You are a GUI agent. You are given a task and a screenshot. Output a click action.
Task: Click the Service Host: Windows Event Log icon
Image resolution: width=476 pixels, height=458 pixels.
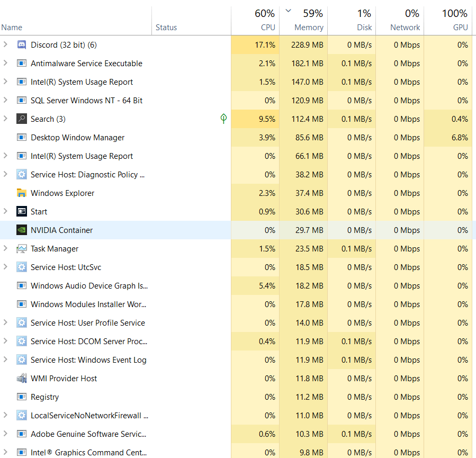tap(22, 360)
